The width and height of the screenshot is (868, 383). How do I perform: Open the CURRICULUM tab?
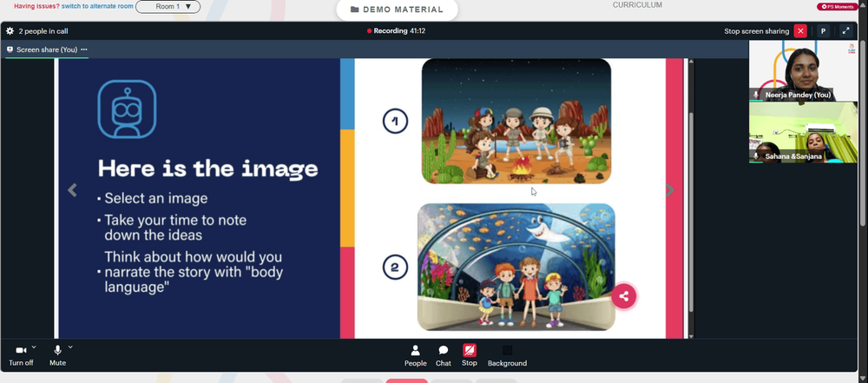637,5
